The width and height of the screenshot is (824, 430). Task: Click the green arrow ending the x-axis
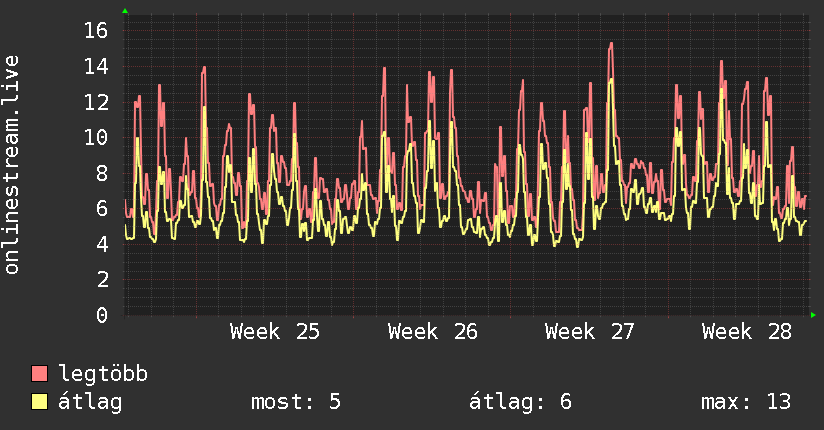(x=813, y=315)
